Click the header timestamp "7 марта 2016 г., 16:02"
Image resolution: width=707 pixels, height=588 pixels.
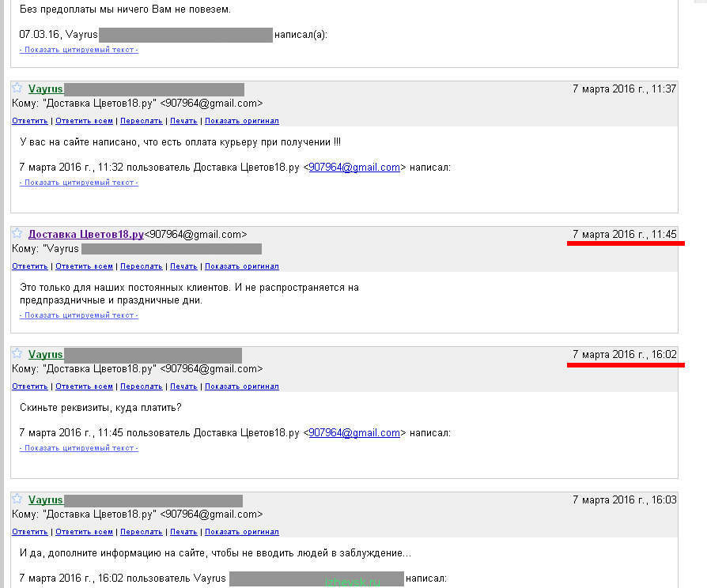(x=625, y=355)
